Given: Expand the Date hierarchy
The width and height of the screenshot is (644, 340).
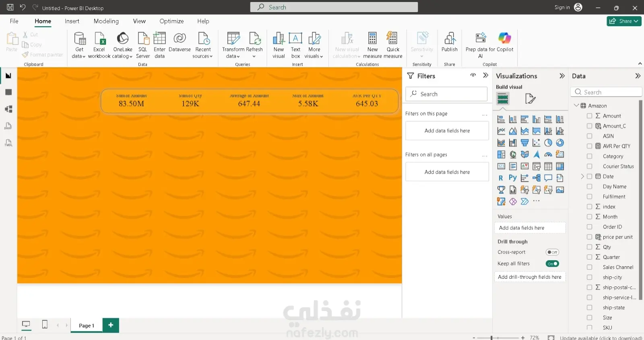Looking at the screenshot, I should click(582, 176).
